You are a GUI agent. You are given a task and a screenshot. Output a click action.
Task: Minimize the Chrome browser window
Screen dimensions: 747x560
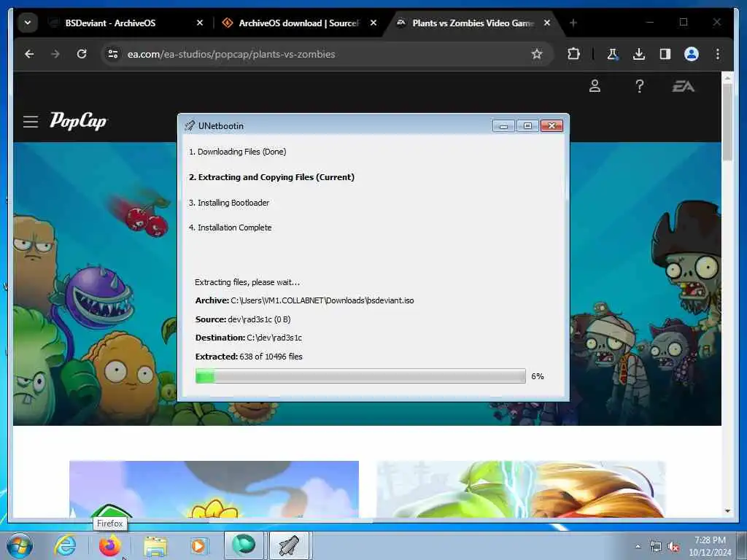pyautogui.click(x=650, y=22)
